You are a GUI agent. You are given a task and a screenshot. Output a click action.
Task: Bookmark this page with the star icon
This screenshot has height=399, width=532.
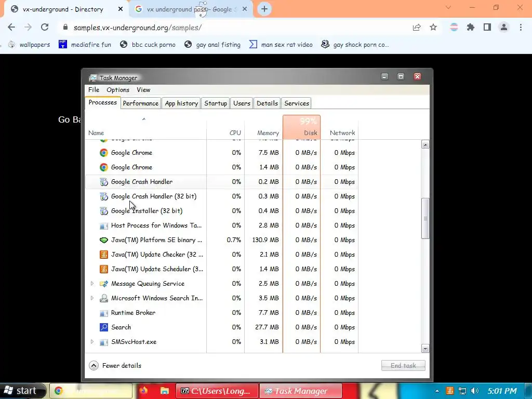point(433,27)
